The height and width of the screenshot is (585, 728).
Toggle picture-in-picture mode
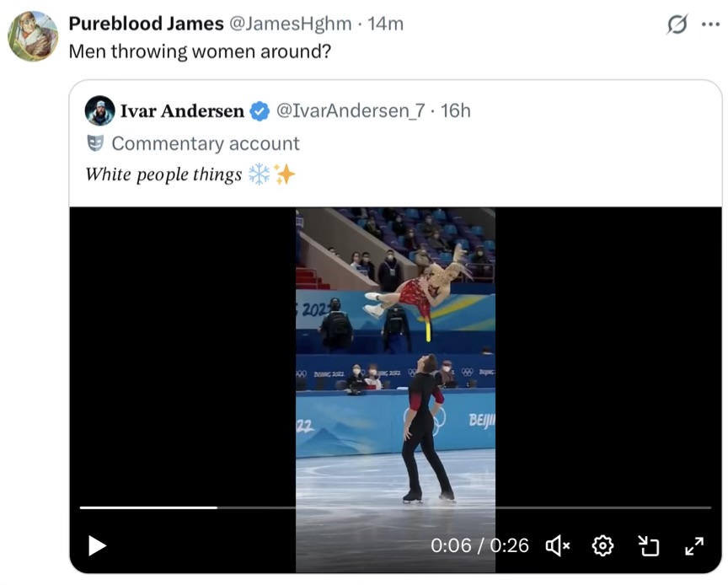point(649,545)
